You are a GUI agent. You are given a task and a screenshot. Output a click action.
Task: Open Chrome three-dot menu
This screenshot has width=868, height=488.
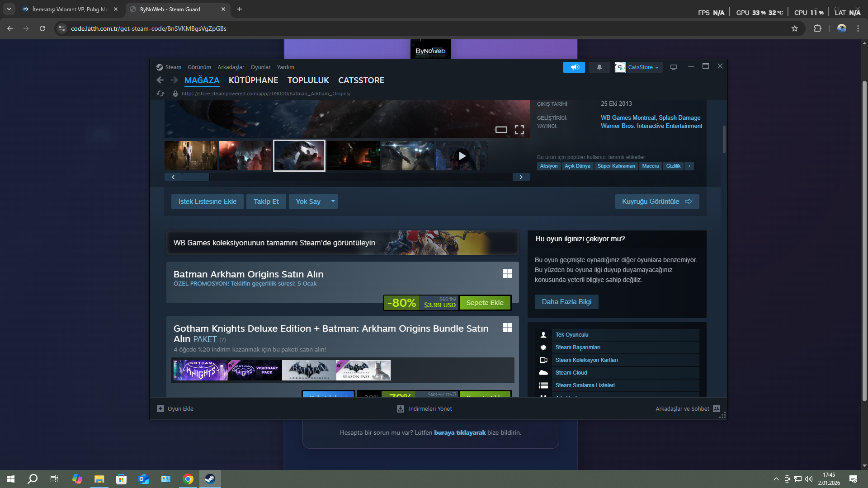click(858, 28)
